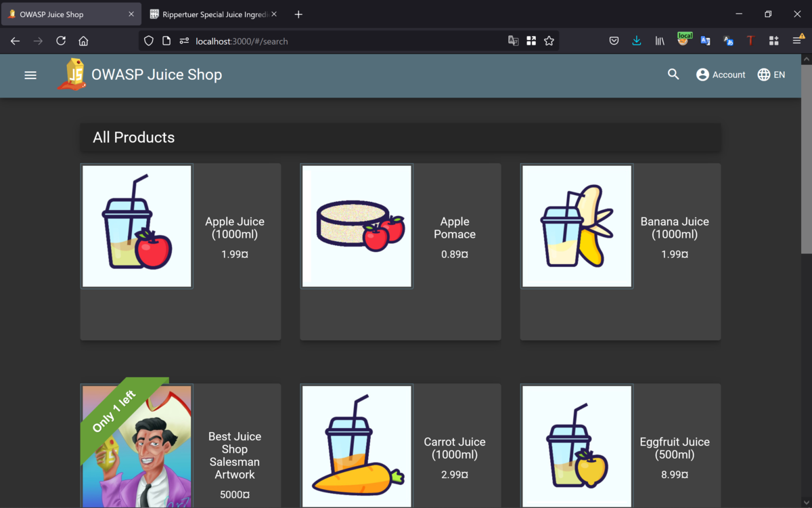Click the Apple Juice product image
The height and width of the screenshot is (508, 812).
pyautogui.click(x=137, y=226)
